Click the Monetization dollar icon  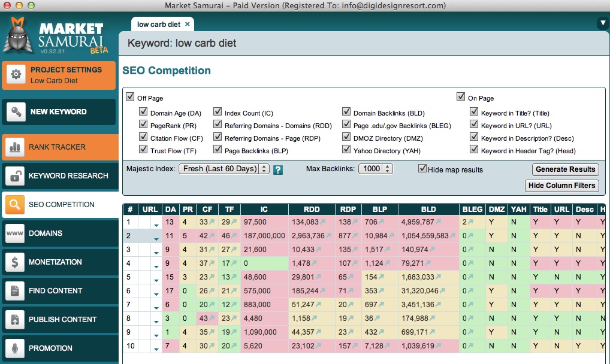tap(15, 262)
